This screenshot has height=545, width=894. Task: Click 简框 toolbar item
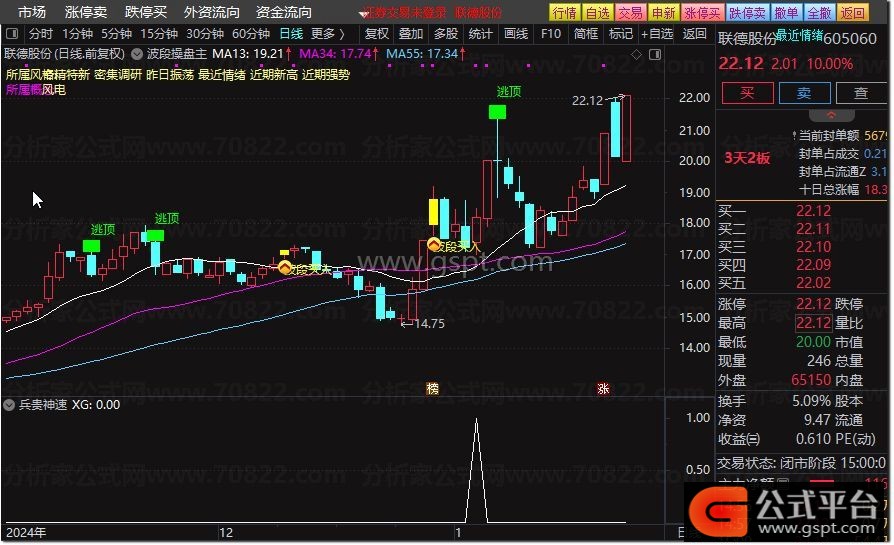tap(586, 34)
